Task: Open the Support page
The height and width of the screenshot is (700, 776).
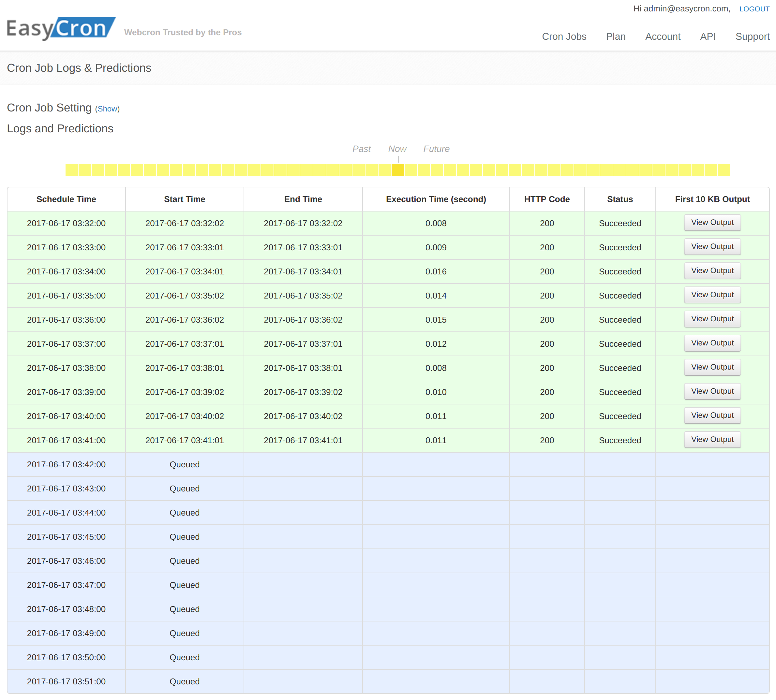Action: [752, 36]
